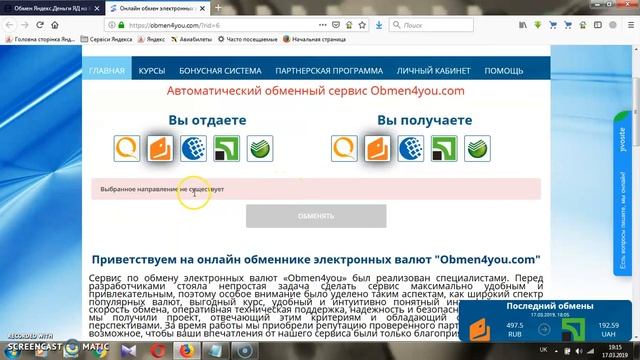Screen dimensions: 640x360
Task: Bookmark this page with the star
Action: pos(362,25)
